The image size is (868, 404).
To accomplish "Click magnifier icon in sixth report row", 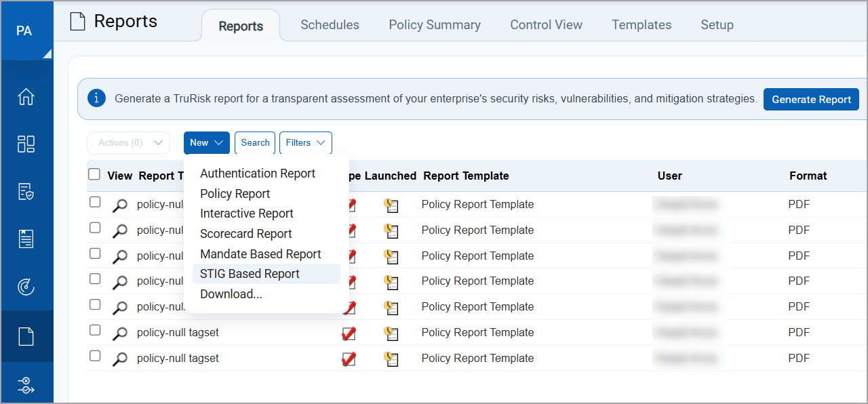I will point(119,334).
